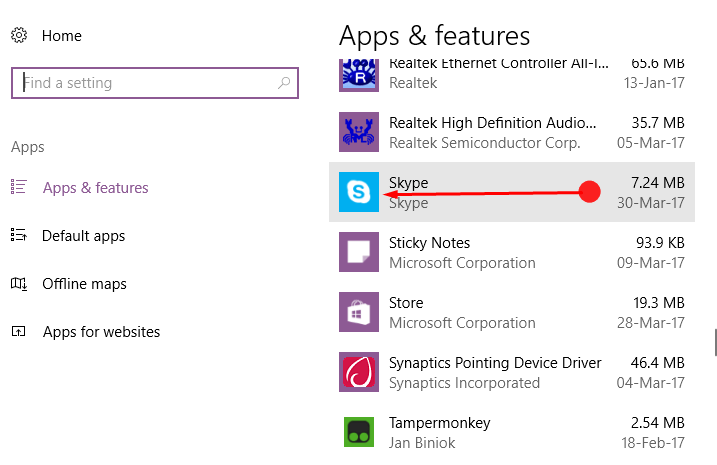Click the Realtek High Definition Audio icon
717x465 pixels.
pyautogui.click(x=359, y=132)
